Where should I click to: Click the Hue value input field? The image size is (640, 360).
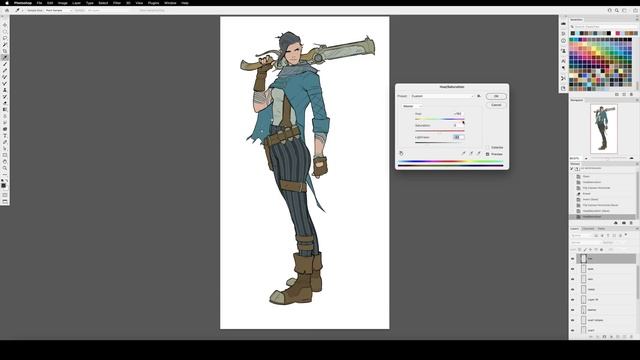pyautogui.click(x=458, y=114)
